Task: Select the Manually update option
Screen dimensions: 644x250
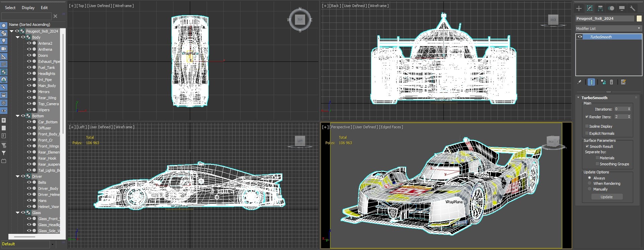Action: [x=590, y=189]
